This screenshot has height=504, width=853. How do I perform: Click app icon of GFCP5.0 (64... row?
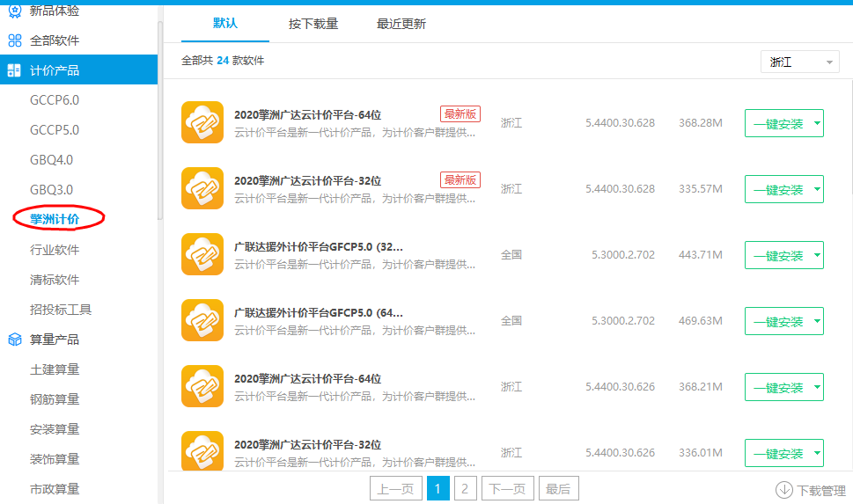(202, 320)
